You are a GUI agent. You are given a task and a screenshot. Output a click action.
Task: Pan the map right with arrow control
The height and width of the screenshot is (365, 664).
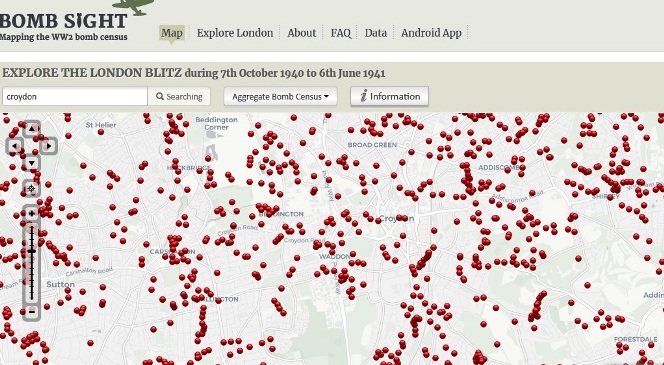pyautogui.click(x=49, y=146)
